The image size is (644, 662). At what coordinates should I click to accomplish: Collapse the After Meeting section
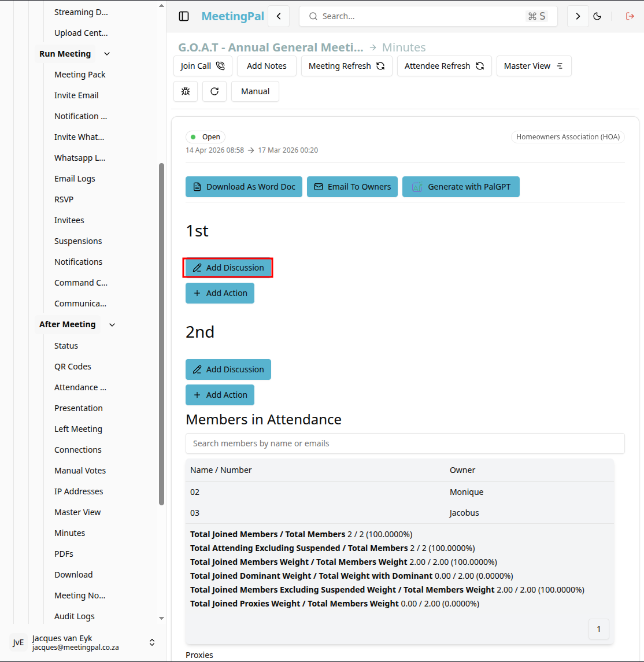(112, 325)
